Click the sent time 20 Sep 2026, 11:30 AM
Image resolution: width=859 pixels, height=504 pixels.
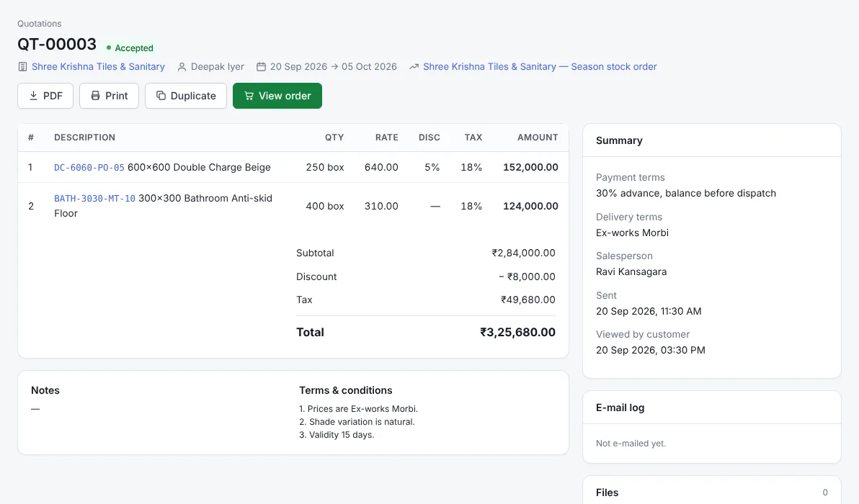pyautogui.click(x=649, y=311)
